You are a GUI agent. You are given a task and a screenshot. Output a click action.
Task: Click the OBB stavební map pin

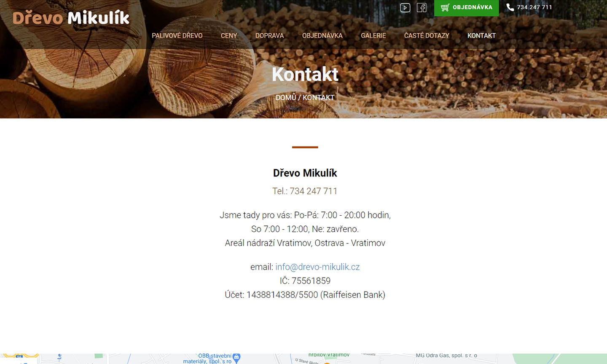(x=236, y=358)
